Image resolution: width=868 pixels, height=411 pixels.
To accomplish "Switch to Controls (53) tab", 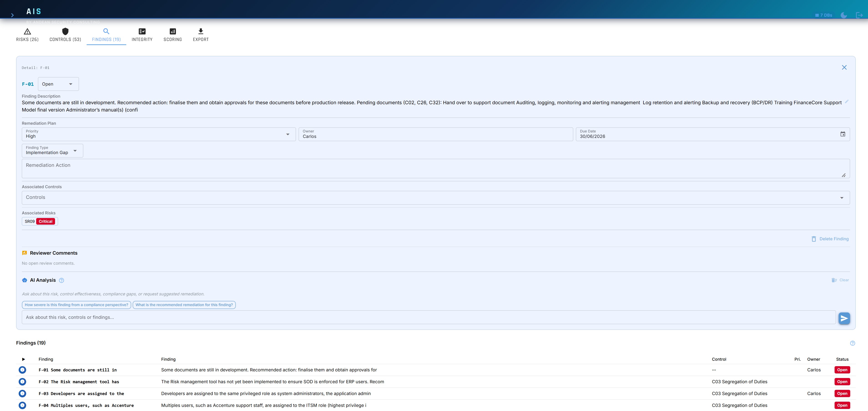I will [x=65, y=35].
